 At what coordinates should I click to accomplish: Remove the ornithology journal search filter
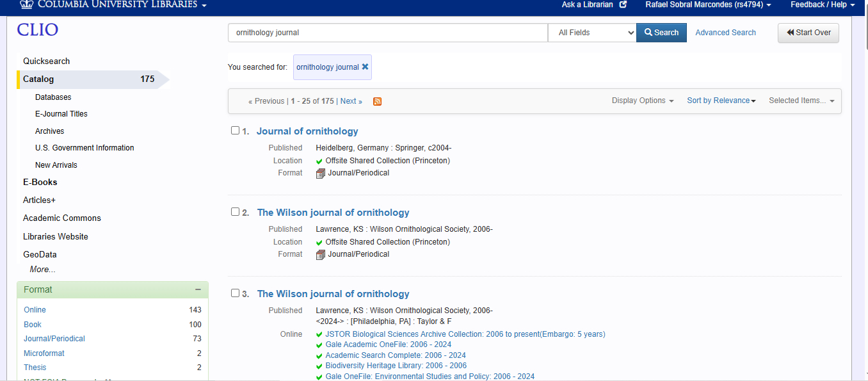tap(365, 67)
